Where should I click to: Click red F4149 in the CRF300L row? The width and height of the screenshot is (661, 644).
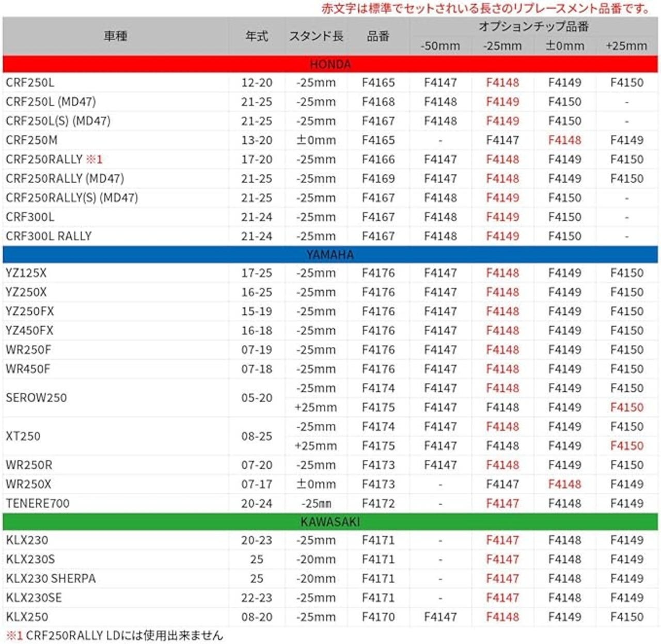click(502, 217)
